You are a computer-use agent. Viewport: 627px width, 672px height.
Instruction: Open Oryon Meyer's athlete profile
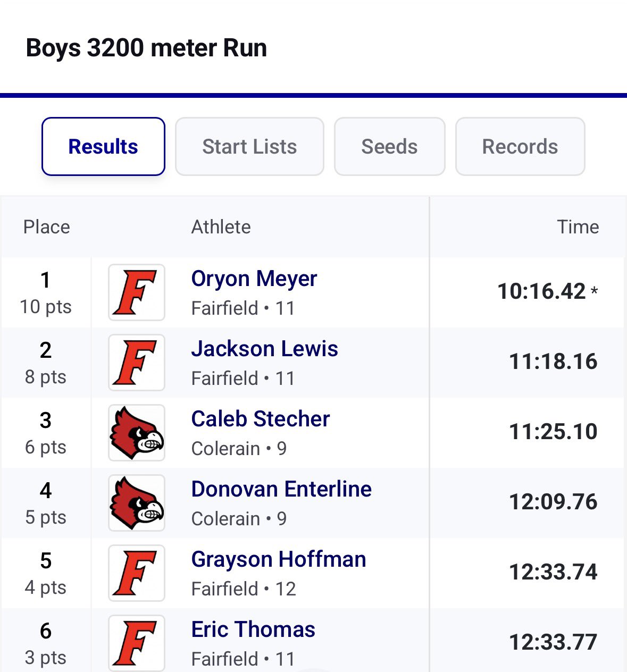pos(254,279)
